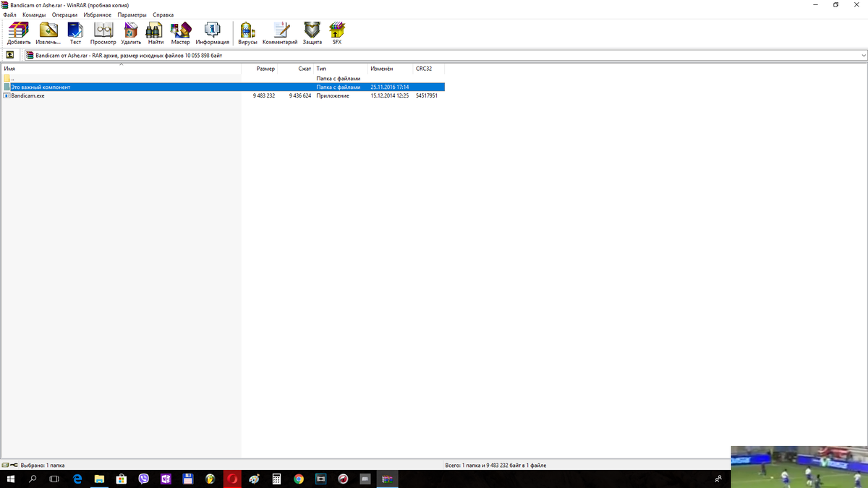868x488 pixels.
Task: Open Task View on the taskbar
Action: pyautogui.click(x=54, y=479)
